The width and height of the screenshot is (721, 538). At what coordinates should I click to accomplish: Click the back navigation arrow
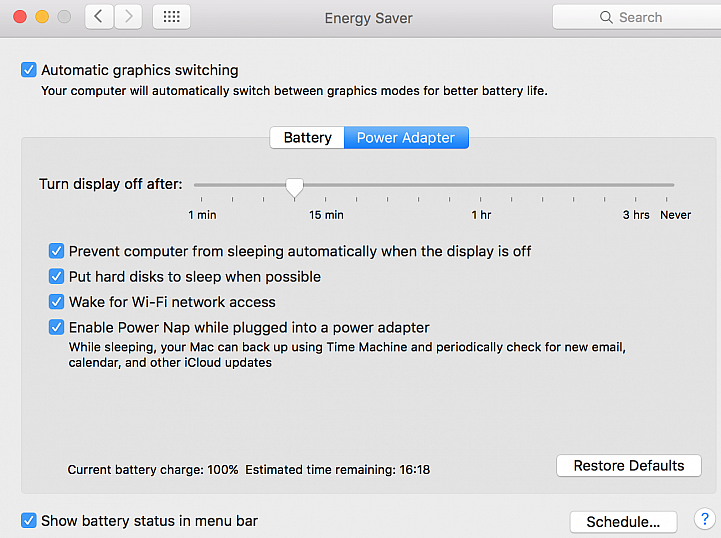click(x=99, y=17)
